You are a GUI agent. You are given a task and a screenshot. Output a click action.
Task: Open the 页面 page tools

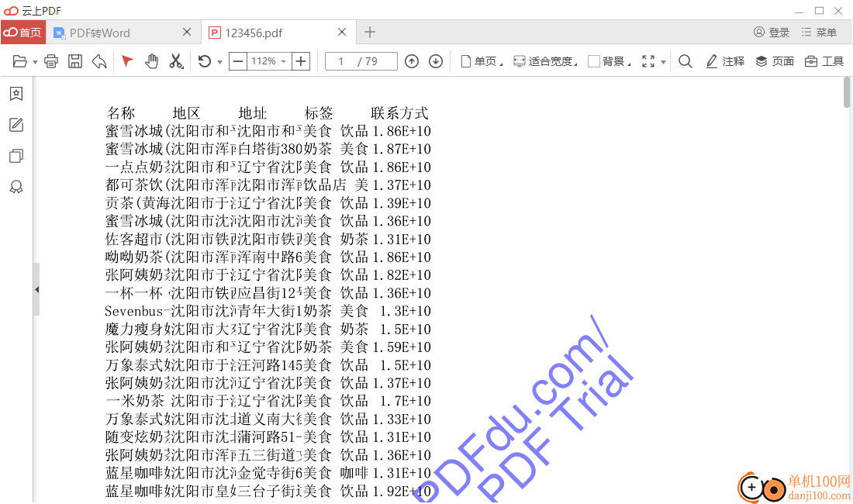pos(775,61)
